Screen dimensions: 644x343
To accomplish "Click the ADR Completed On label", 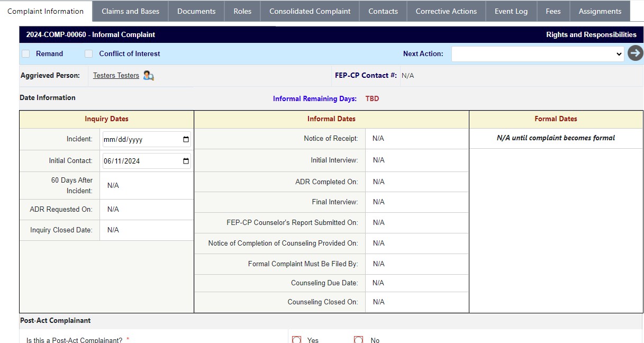I will tap(326, 182).
